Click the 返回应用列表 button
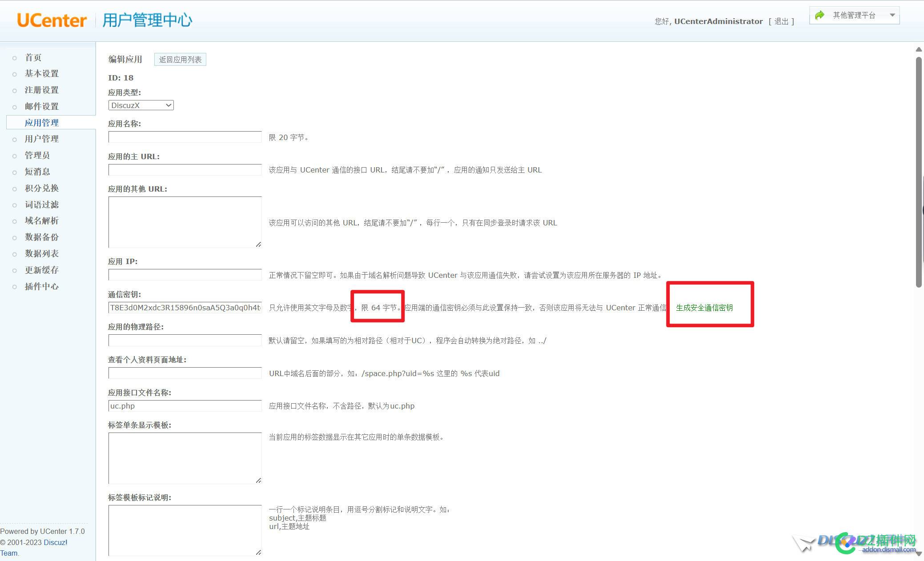This screenshot has width=924, height=561. point(180,60)
